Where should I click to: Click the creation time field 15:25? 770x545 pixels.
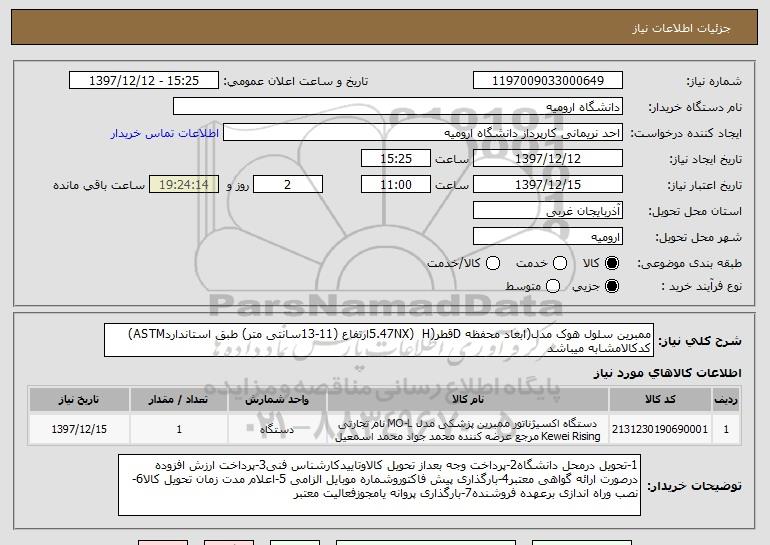click(396, 159)
